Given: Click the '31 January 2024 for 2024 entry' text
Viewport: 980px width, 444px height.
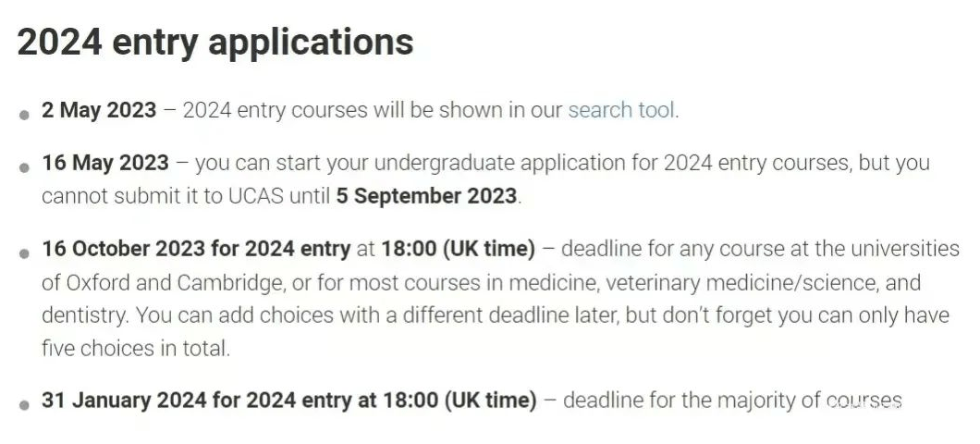Looking at the screenshot, I should (x=197, y=401).
